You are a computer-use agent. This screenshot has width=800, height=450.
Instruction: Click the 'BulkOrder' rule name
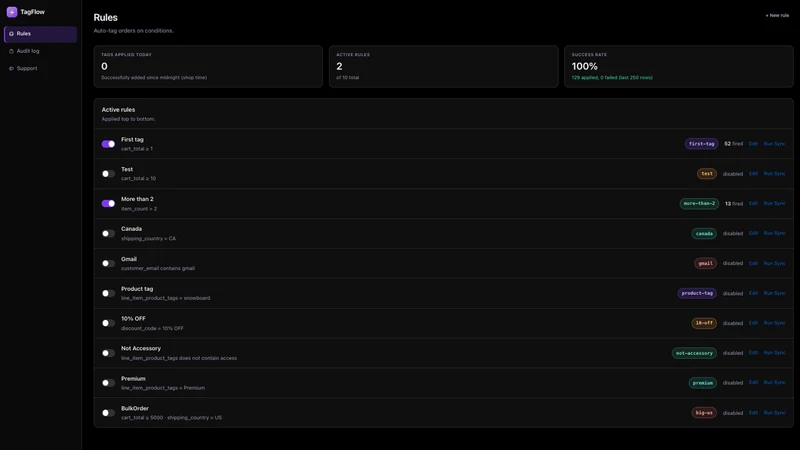(135, 408)
